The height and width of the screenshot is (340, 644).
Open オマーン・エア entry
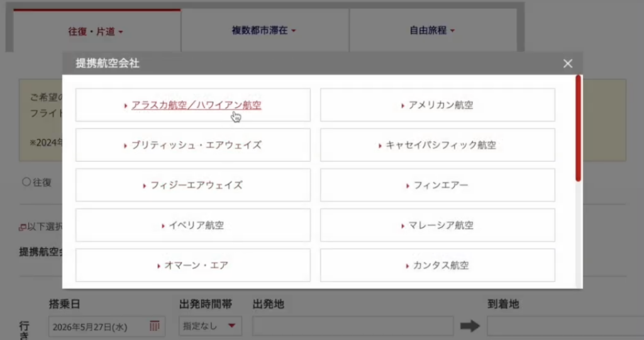click(x=193, y=265)
